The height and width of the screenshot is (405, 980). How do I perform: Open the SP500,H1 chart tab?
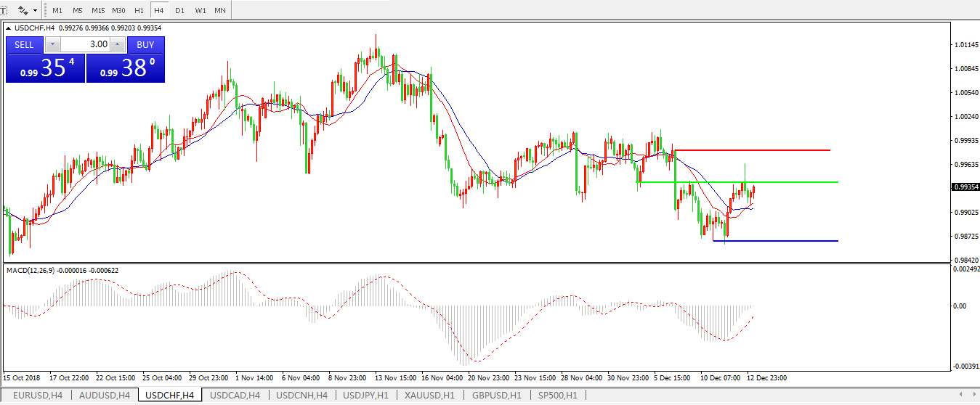(x=557, y=396)
